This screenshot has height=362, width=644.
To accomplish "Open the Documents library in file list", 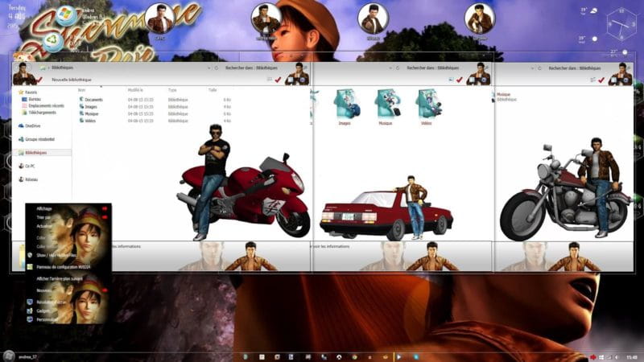I will pyautogui.click(x=93, y=100).
